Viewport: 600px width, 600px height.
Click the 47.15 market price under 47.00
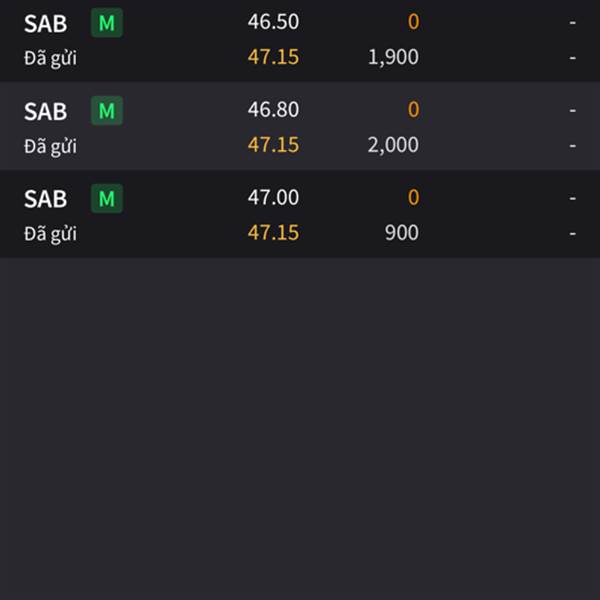tap(273, 233)
